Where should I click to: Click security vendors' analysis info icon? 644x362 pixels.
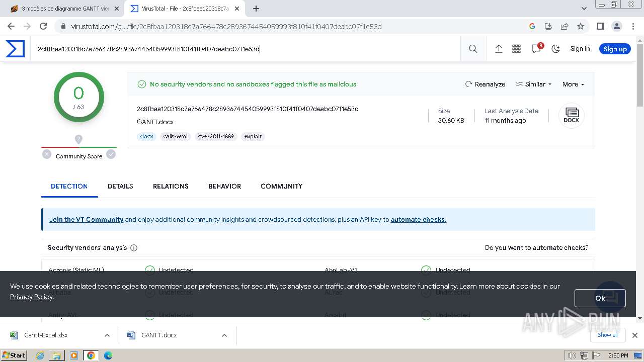[134, 248]
